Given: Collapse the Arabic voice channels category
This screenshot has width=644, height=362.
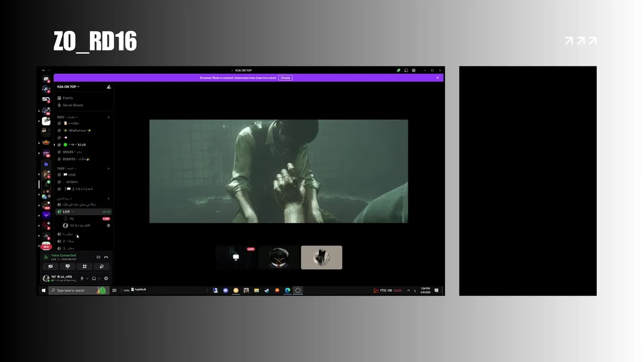Looking at the screenshot, I should coord(64,199).
